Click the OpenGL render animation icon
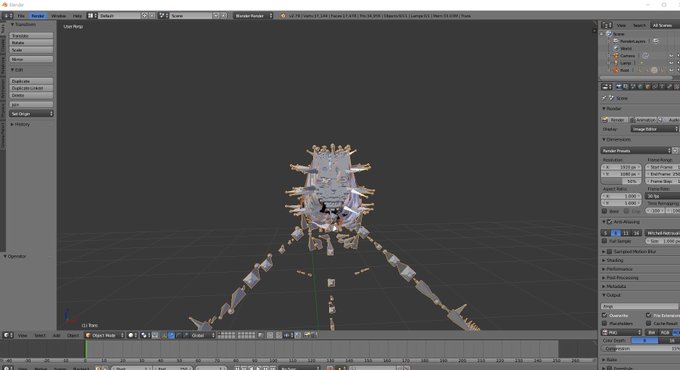Viewport: 680px width, 370px height. pos(314,335)
